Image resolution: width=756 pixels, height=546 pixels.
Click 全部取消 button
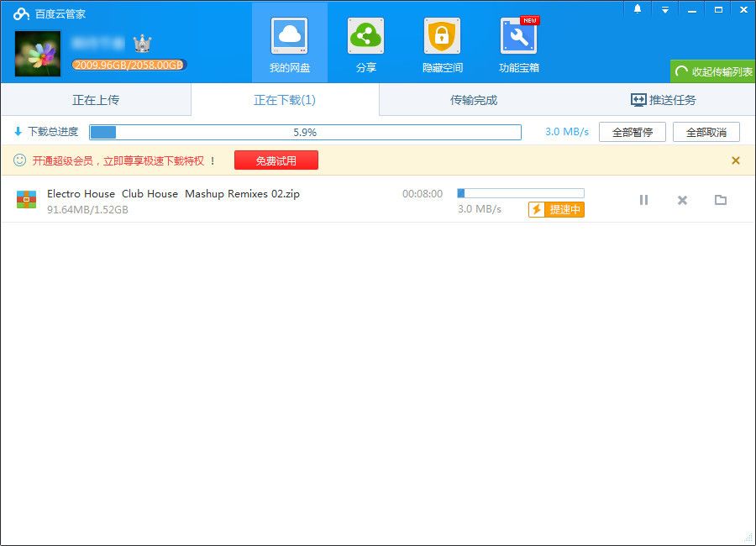click(x=706, y=132)
